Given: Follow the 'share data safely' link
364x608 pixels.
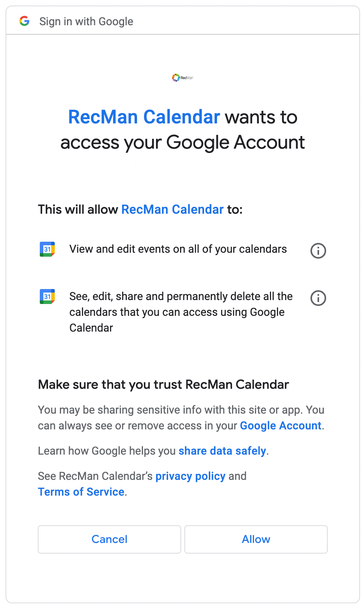Looking at the screenshot, I should pyautogui.click(x=222, y=451).
